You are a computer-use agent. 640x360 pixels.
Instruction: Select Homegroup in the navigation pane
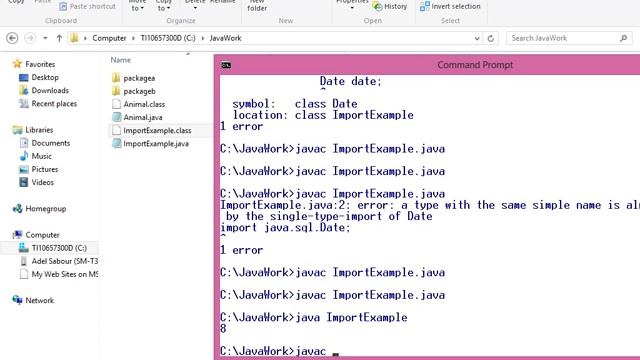click(46, 209)
